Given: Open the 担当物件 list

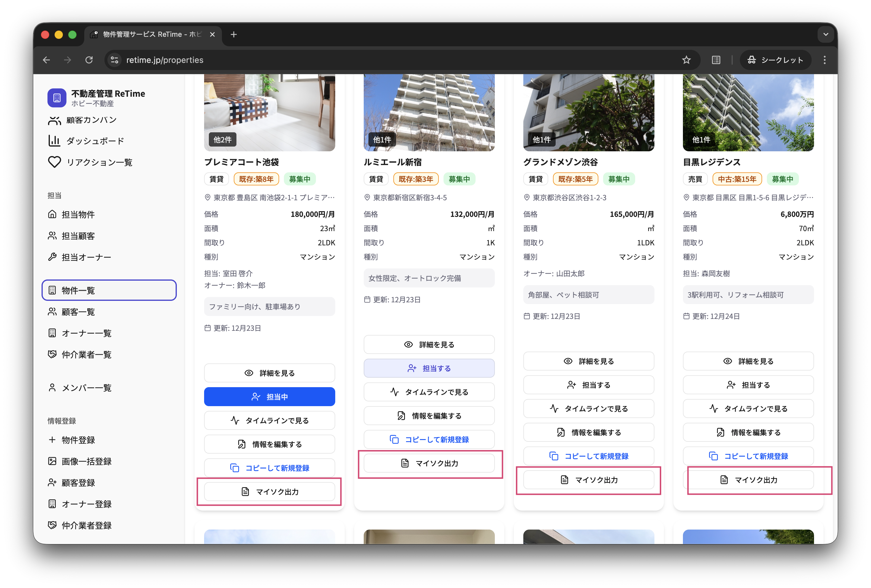Looking at the screenshot, I should tap(80, 214).
